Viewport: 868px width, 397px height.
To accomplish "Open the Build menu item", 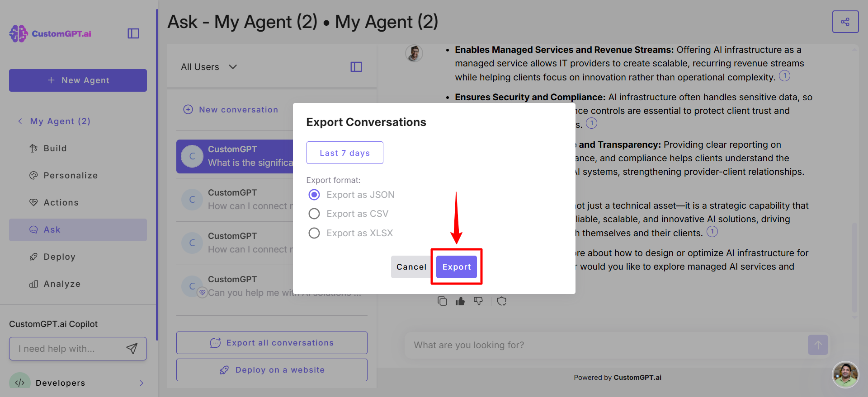I will pyautogui.click(x=78, y=148).
